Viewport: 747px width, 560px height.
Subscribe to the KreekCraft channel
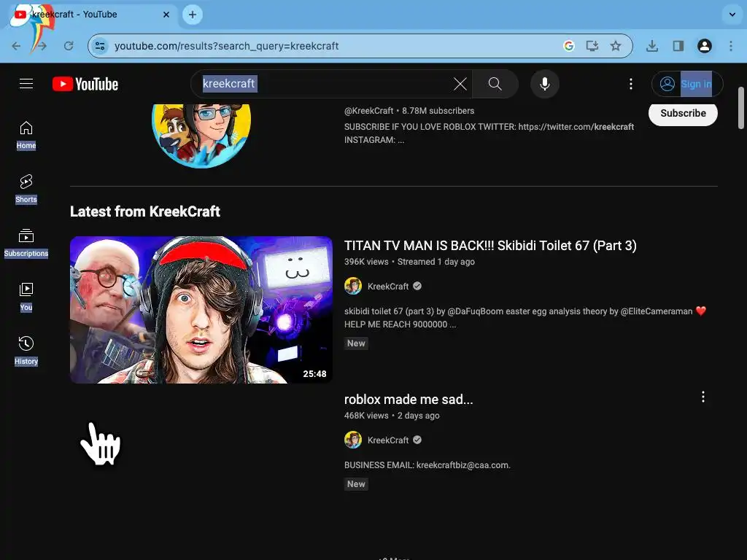(683, 113)
